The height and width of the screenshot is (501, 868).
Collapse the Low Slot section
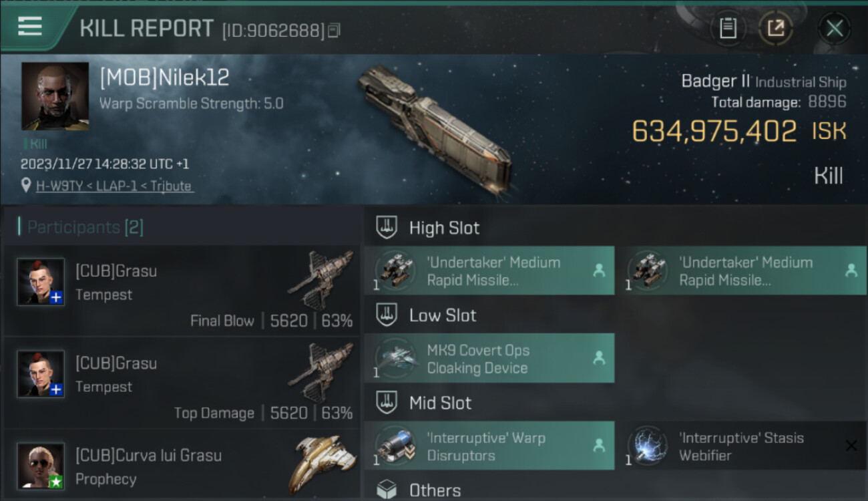click(426, 315)
